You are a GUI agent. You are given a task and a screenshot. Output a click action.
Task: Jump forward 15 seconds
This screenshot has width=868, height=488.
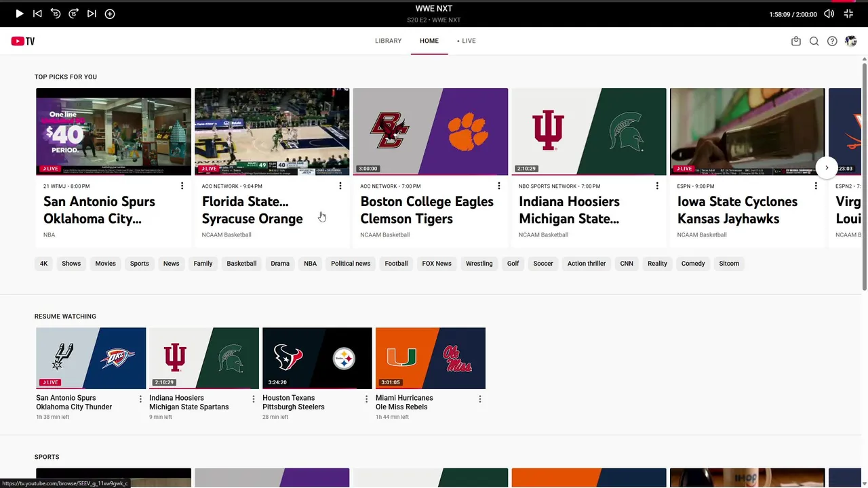(x=74, y=14)
